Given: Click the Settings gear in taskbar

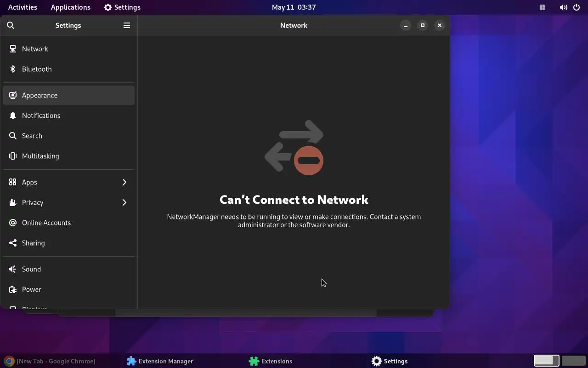Looking at the screenshot, I should [x=377, y=361].
